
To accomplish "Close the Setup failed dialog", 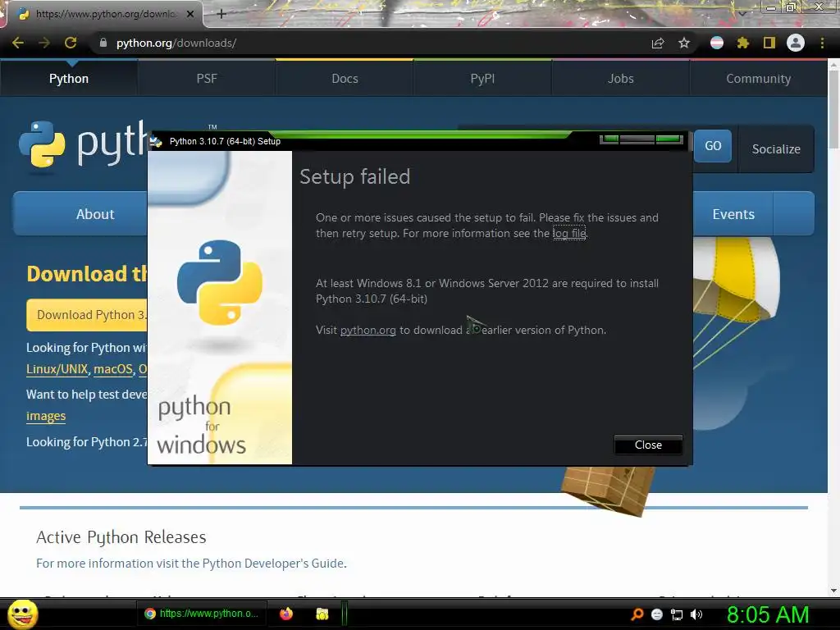I will (x=648, y=445).
